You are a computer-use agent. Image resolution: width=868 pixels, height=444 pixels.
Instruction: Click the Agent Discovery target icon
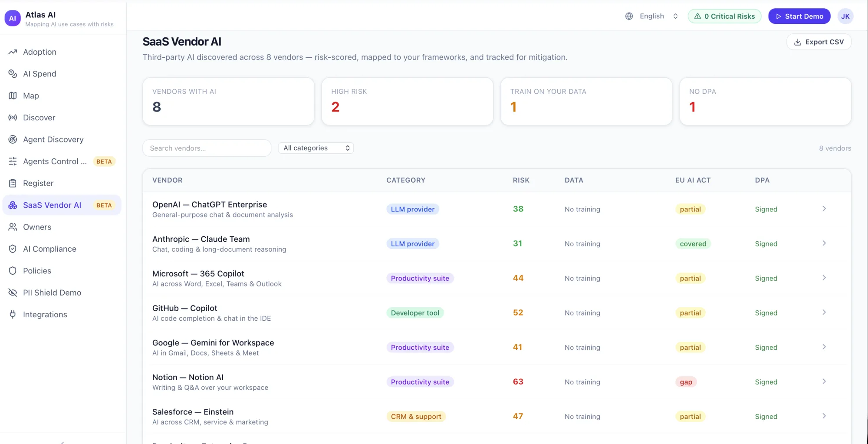13,139
